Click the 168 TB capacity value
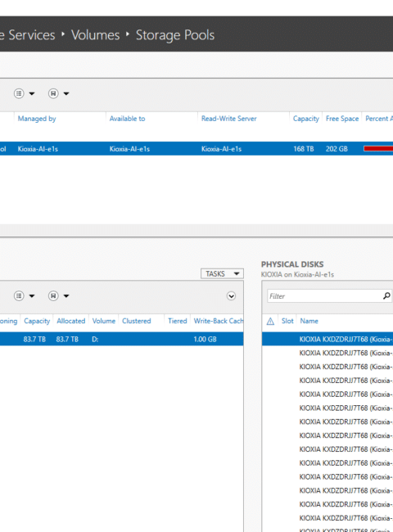The width and height of the screenshot is (393, 532). (304, 149)
